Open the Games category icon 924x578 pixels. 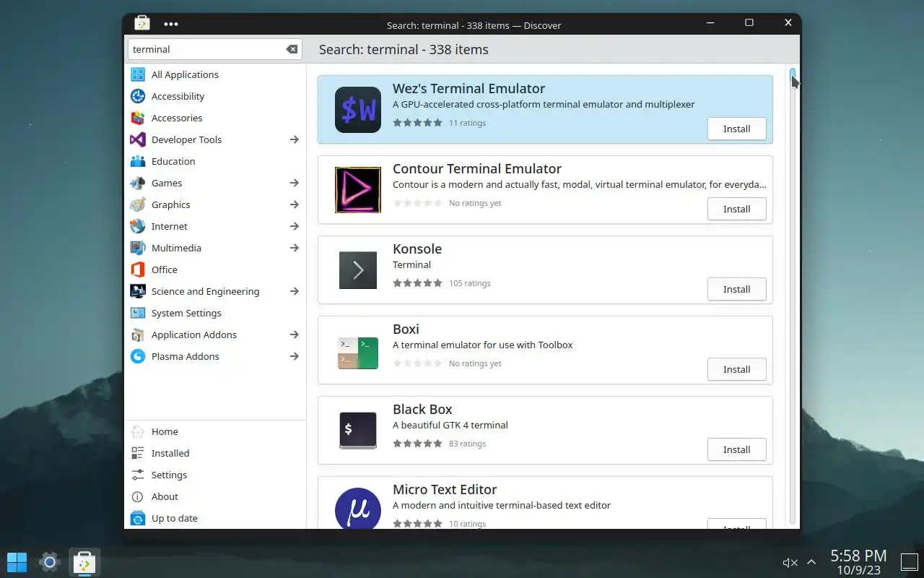click(138, 183)
